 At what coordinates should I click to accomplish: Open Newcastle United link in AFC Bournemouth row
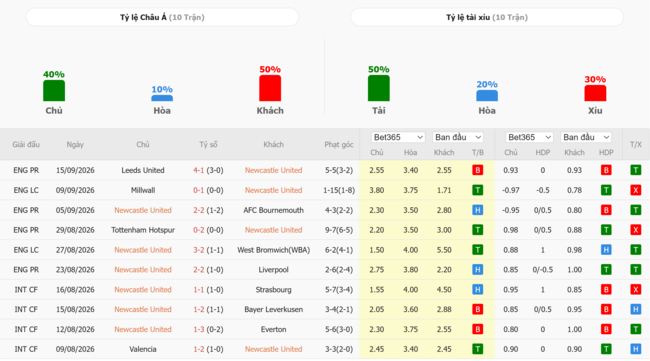tap(143, 210)
